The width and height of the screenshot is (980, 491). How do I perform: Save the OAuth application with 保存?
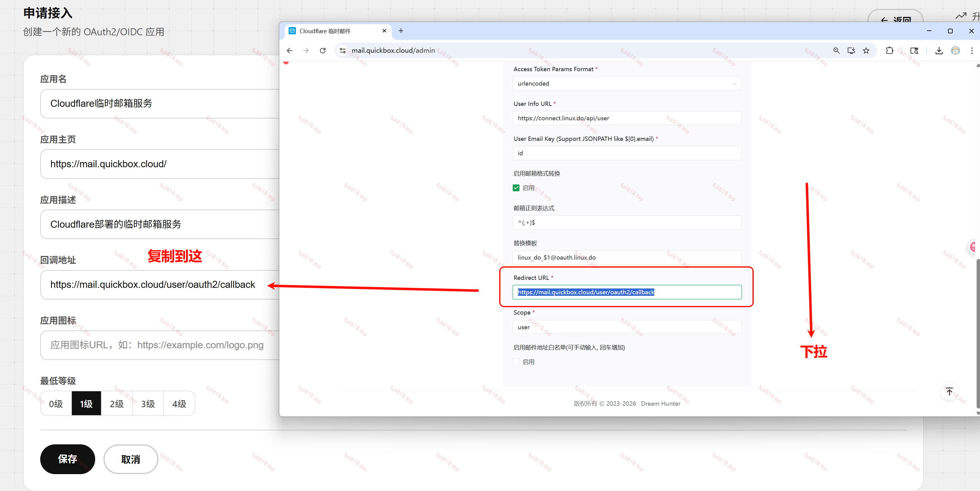[x=67, y=459]
